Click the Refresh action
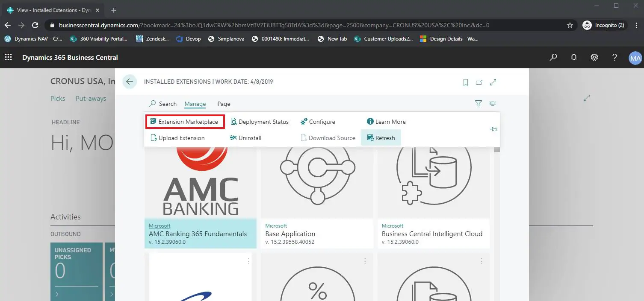The image size is (644, 301). pyautogui.click(x=381, y=138)
